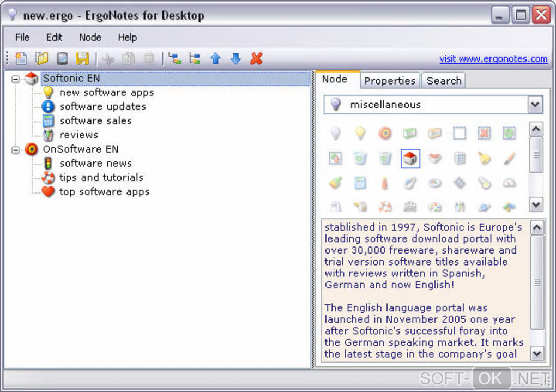The image size is (556, 392).
Task: Select the 'reviews' tree item
Action: [78, 135]
